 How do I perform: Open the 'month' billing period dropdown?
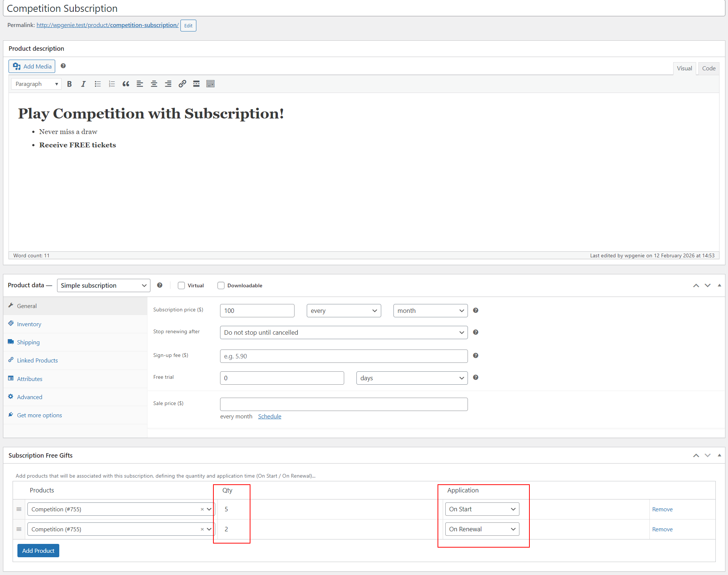click(x=431, y=311)
